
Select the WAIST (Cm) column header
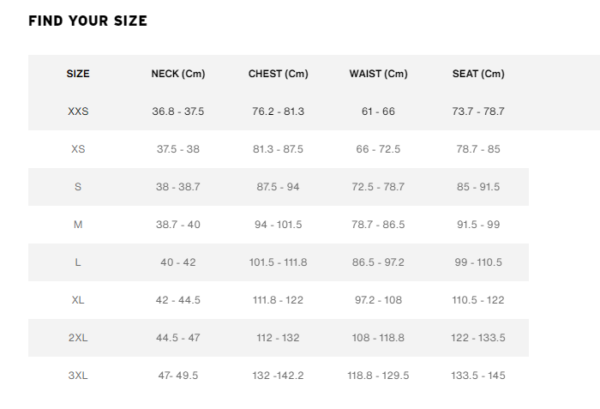pyautogui.click(x=378, y=73)
